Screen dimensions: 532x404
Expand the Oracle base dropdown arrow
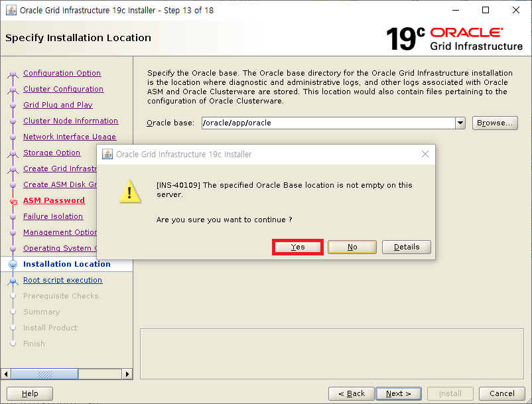[x=460, y=123]
